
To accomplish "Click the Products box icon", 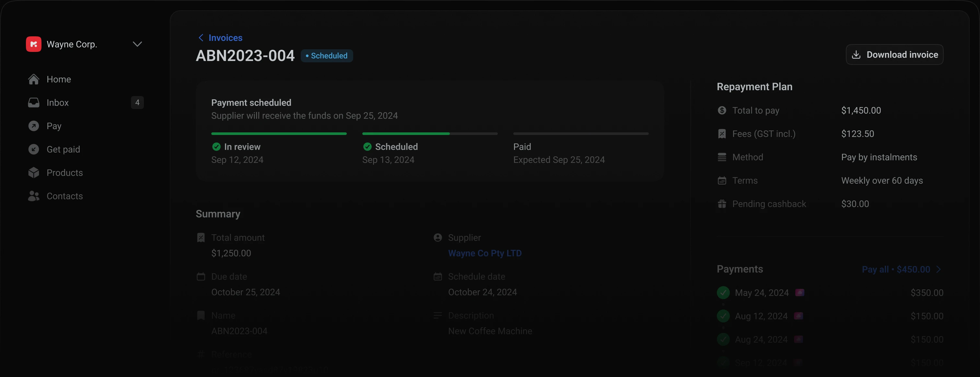I will [x=33, y=173].
